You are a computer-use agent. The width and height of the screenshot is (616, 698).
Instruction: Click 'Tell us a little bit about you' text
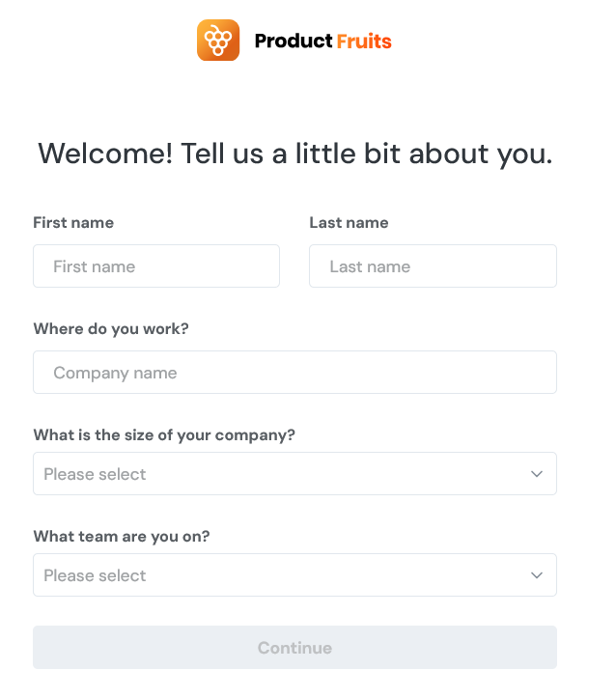click(x=366, y=154)
